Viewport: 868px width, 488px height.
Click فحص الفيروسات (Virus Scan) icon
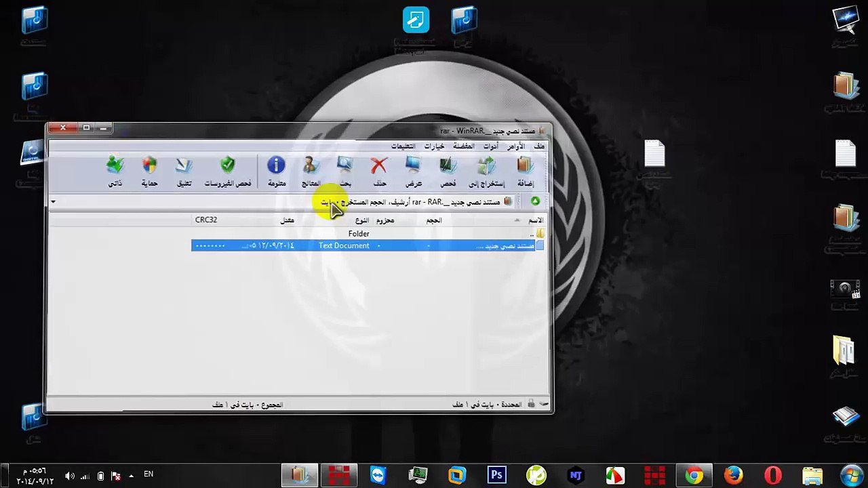point(228,171)
